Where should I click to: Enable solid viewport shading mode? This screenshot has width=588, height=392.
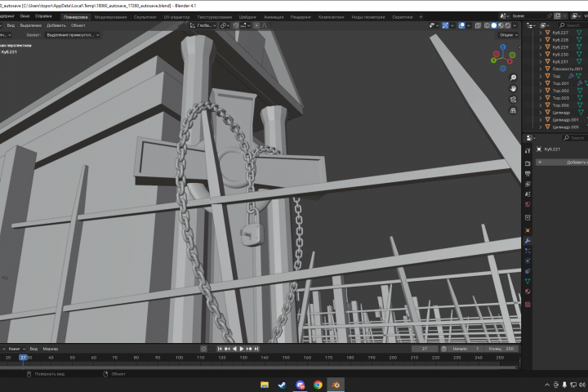click(494, 25)
